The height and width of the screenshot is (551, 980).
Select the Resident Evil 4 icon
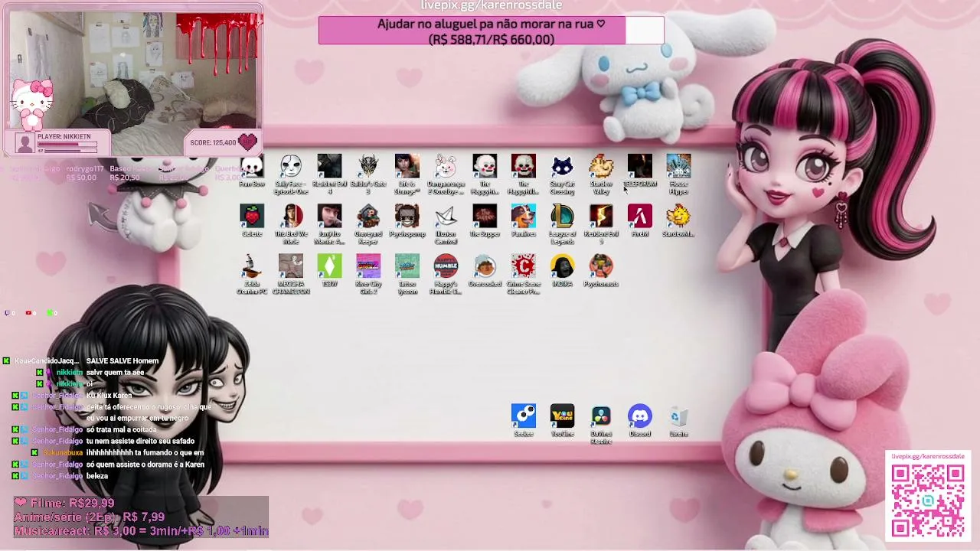point(329,174)
